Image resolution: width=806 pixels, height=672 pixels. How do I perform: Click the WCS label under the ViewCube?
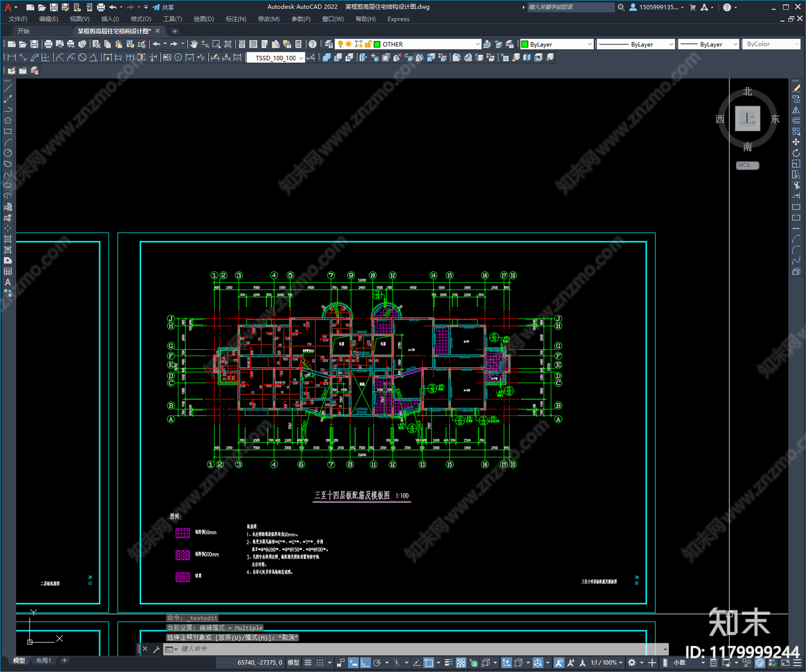pyautogui.click(x=747, y=165)
